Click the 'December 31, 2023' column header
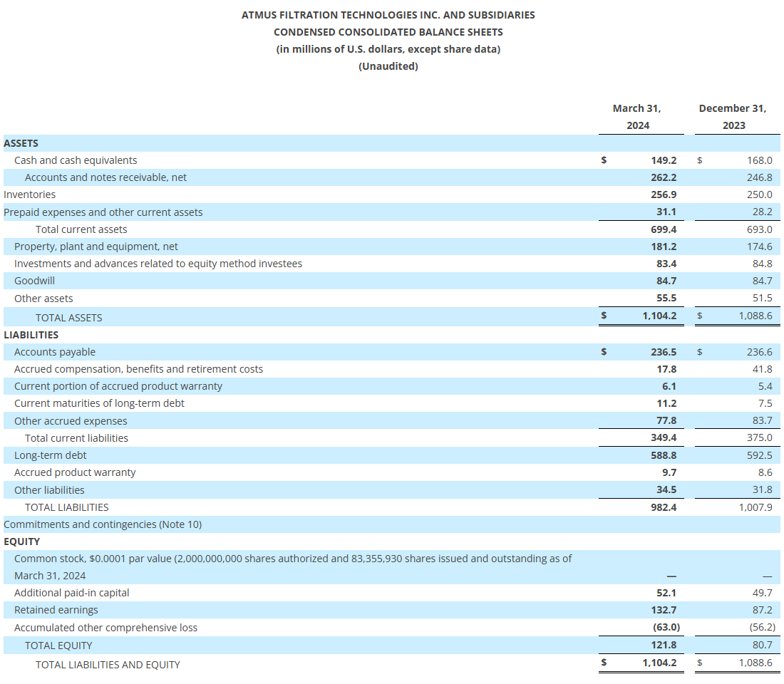This screenshot has height=684, width=784. tap(733, 117)
